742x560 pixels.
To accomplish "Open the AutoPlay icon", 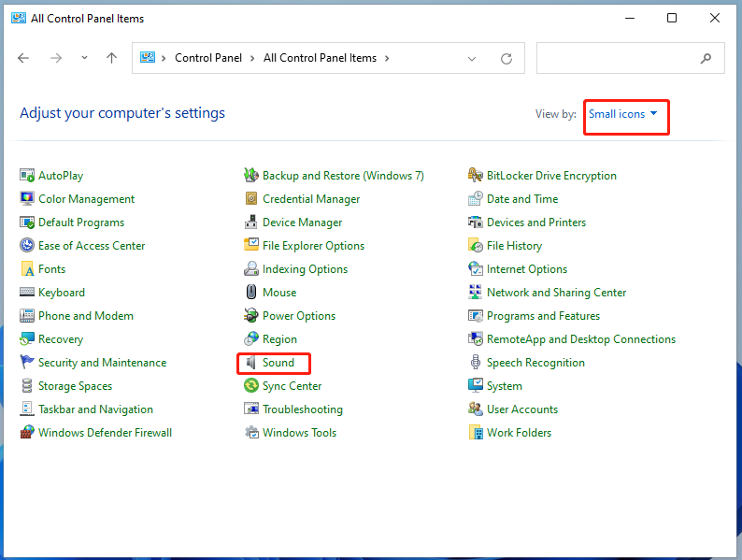I will coord(27,176).
